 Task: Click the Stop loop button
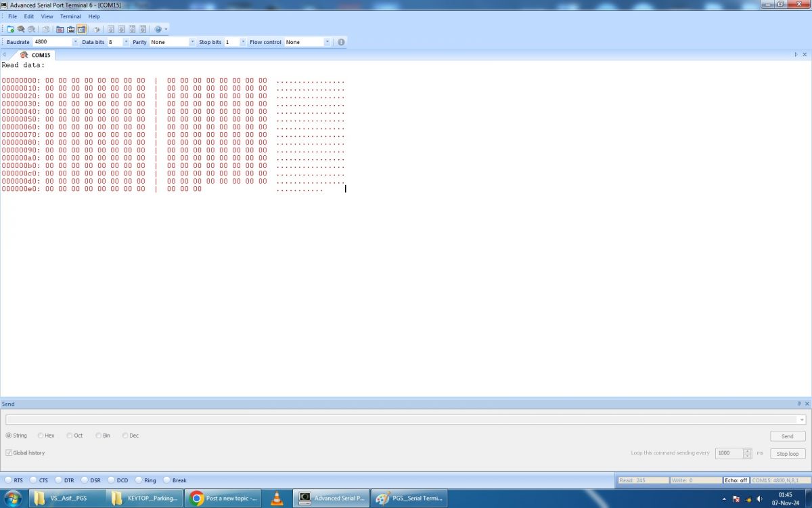[788, 453]
